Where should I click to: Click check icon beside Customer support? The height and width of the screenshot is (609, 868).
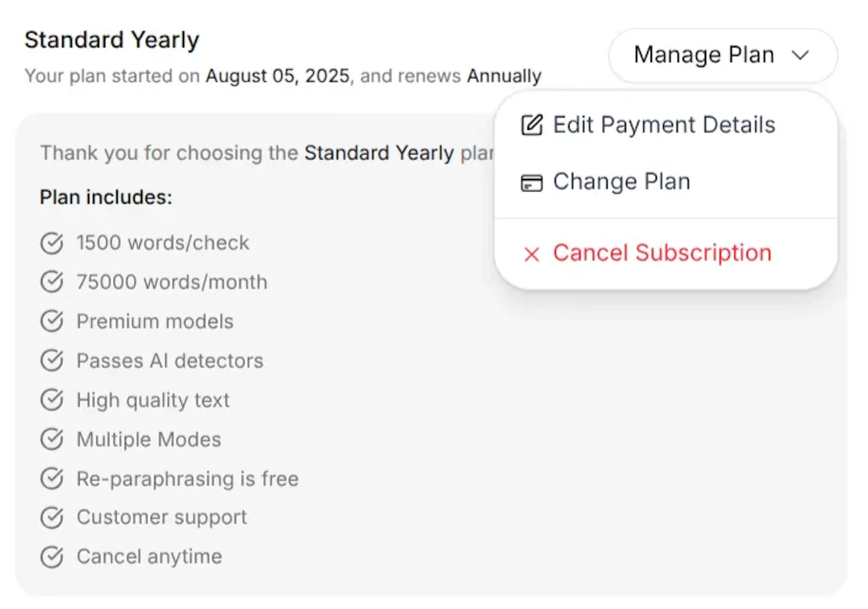(52, 518)
